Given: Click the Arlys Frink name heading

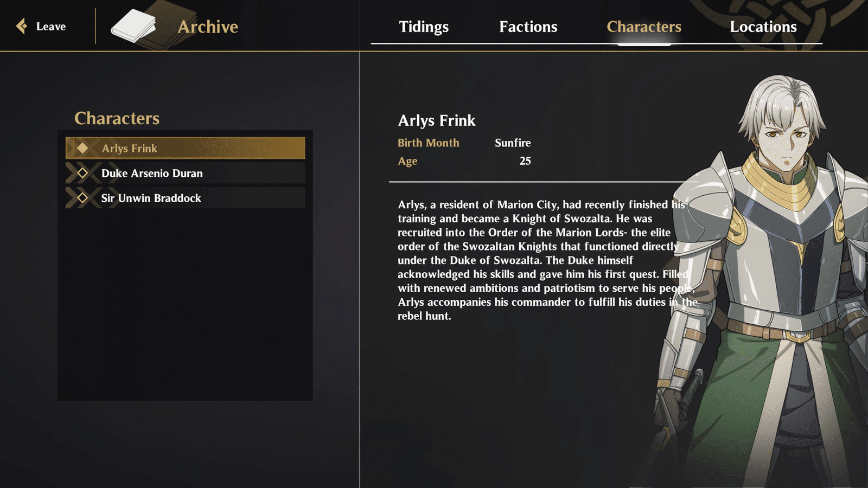Looking at the screenshot, I should point(437,120).
